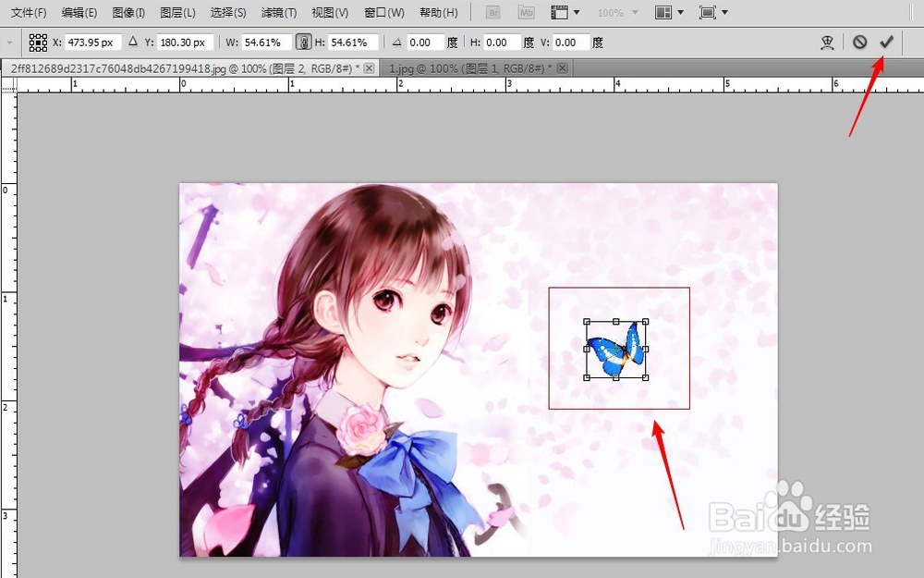Image resolution: width=924 pixels, height=578 pixels.
Task: Click the top-left transform handle on butterfly
Action: coord(587,322)
